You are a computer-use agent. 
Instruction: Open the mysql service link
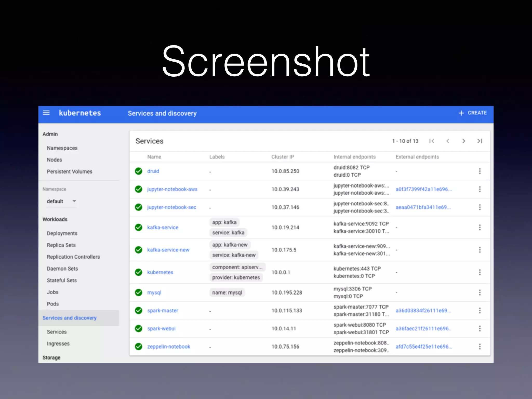(154, 293)
